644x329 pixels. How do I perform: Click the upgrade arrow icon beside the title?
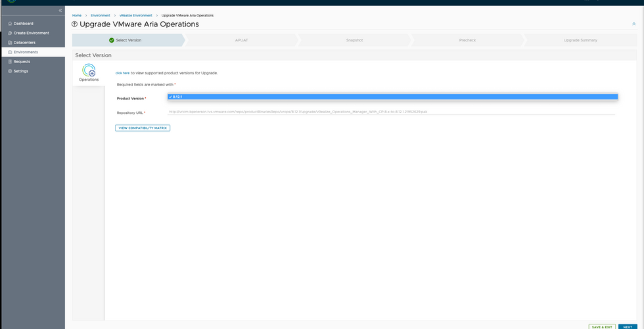(x=74, y=24)
